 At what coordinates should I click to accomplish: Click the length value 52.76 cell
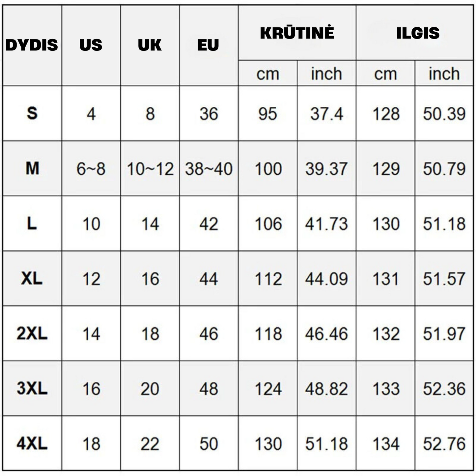(444, 444)
